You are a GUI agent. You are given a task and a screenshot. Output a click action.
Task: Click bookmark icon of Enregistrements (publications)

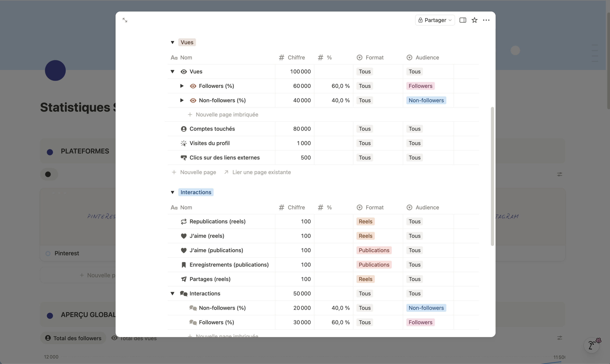click(183, 265)
